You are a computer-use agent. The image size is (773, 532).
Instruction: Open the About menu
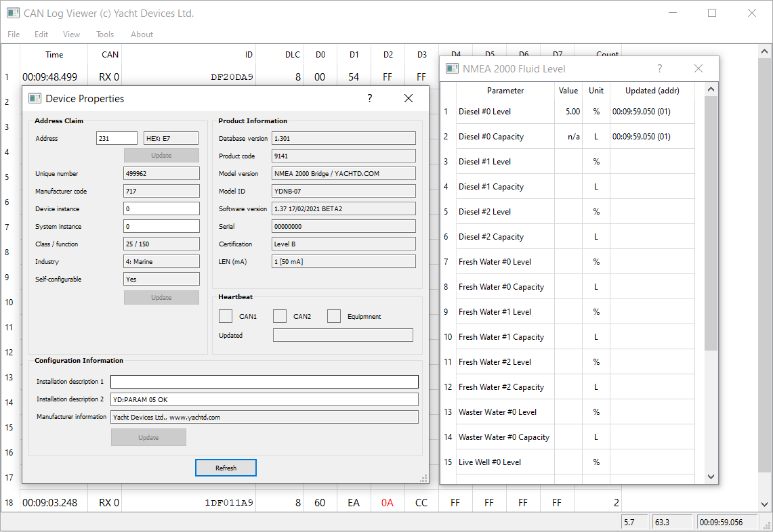(x=142, y=34)
